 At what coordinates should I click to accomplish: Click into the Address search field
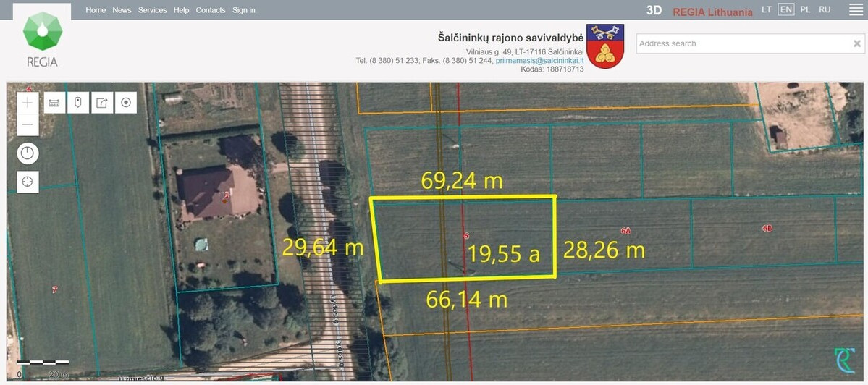pyautogui.click(x=742, y=43)
